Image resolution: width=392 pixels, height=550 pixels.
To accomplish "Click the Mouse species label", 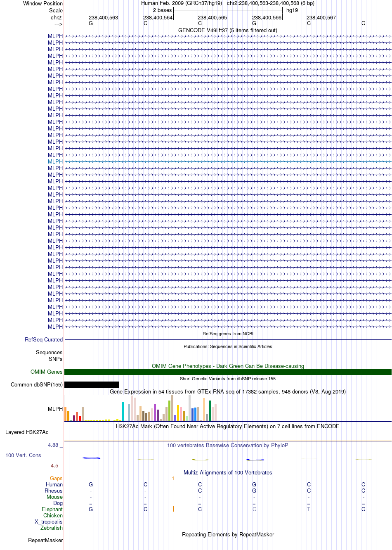I will (x=54, y=497).
